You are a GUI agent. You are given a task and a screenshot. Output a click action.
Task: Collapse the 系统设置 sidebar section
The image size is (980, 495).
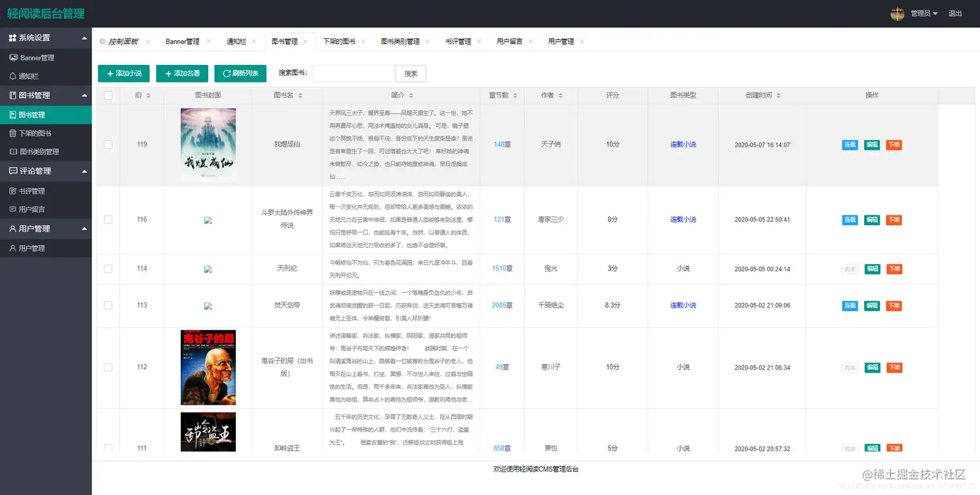[45, 38]
